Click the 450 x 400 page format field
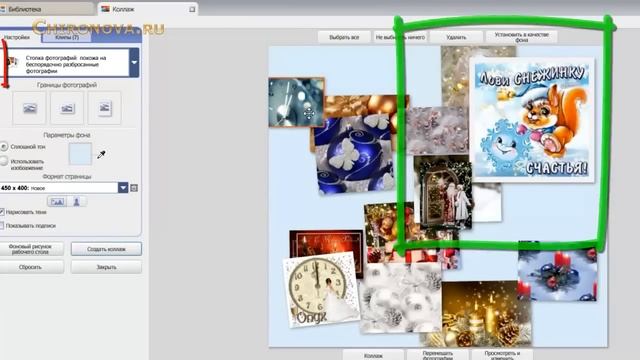640x360 pixels. (59, 188)
